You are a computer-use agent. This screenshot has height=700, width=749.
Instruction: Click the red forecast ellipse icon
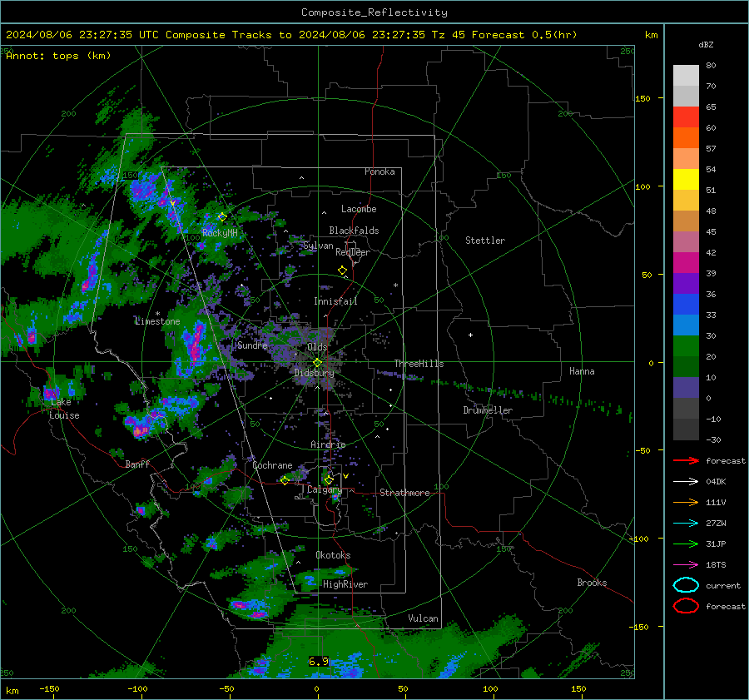pos(686,606)
